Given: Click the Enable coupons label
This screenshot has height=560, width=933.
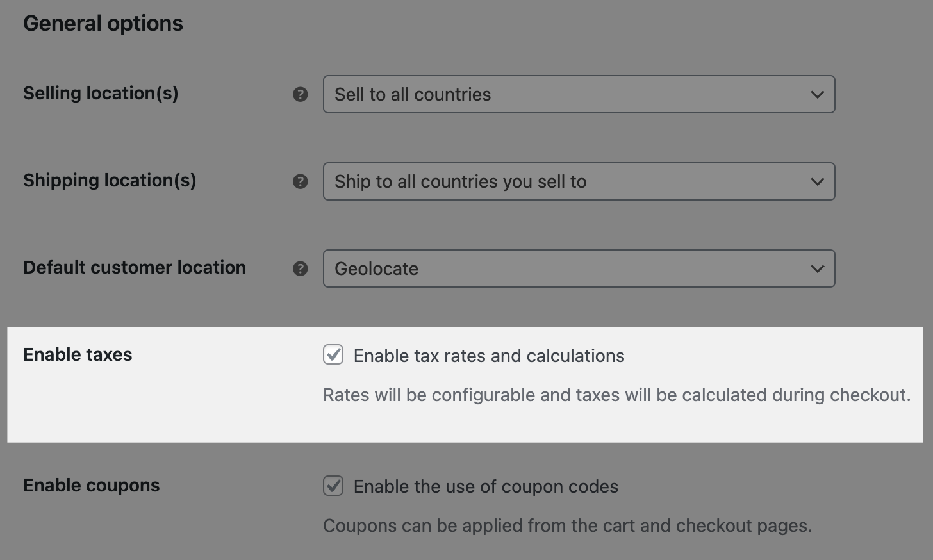Looking at the screenshot, I should (91, 485).
